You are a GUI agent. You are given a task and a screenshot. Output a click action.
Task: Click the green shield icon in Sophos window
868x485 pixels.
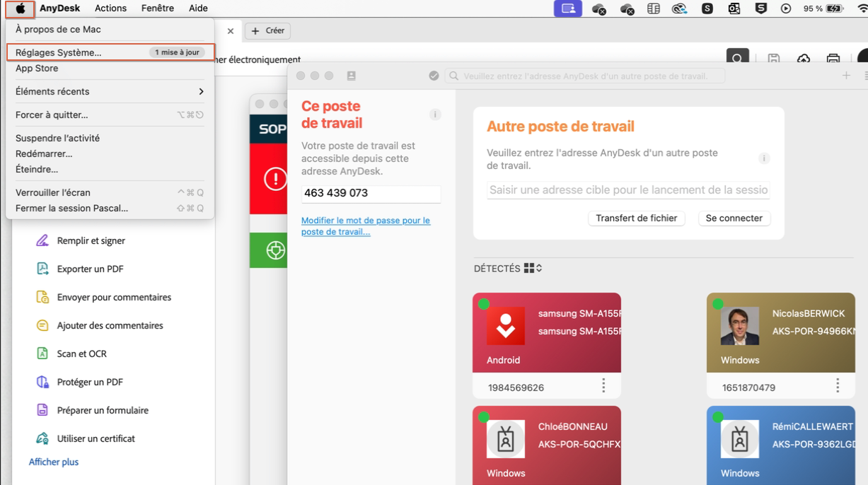click(275, 250)
